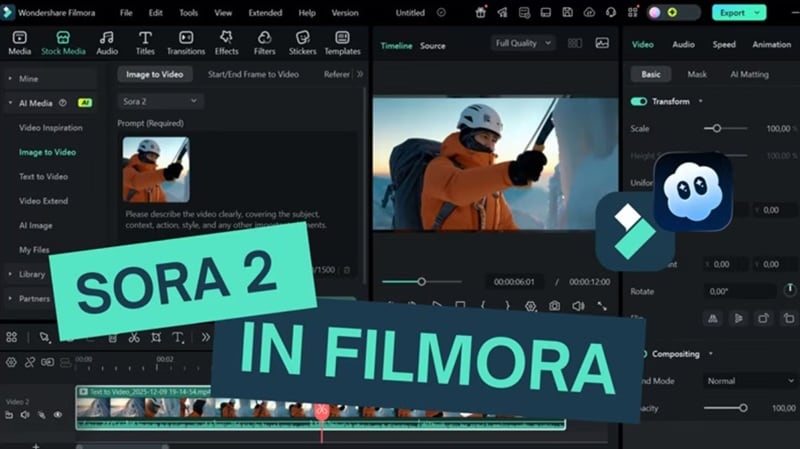Switch to the Speed properties tab
The image size is (800, 449).
point(724,45)
